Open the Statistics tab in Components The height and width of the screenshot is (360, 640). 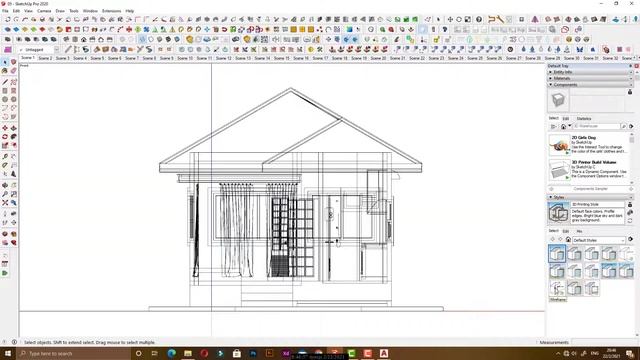(x=584, y=118)
